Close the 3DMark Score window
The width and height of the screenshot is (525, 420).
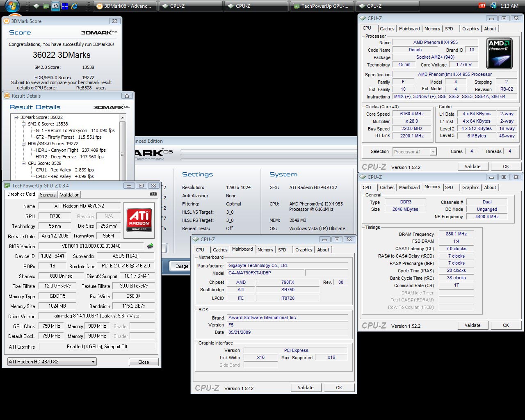pyautogui.click(x=114, y=21)
